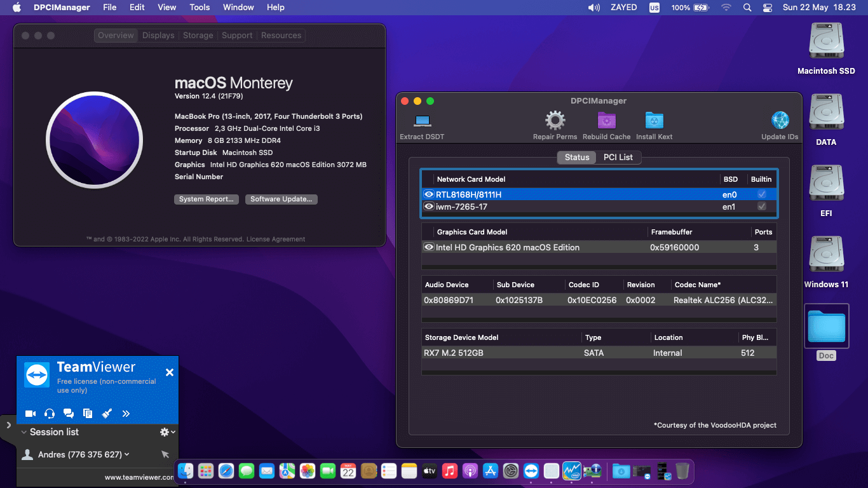This screenshot has width=868, height=488.
Task: Close the TeamViewer panel with X
Action: (170, 372)
